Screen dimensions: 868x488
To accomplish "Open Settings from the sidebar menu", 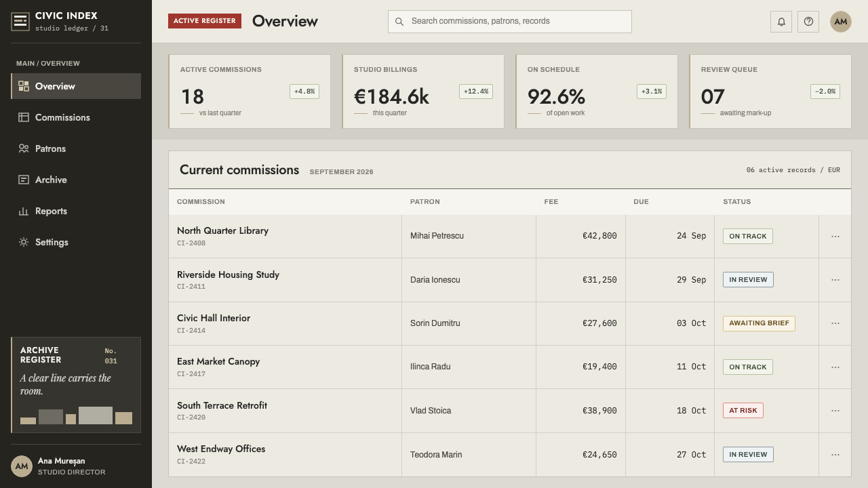I will tap(76, 242).
